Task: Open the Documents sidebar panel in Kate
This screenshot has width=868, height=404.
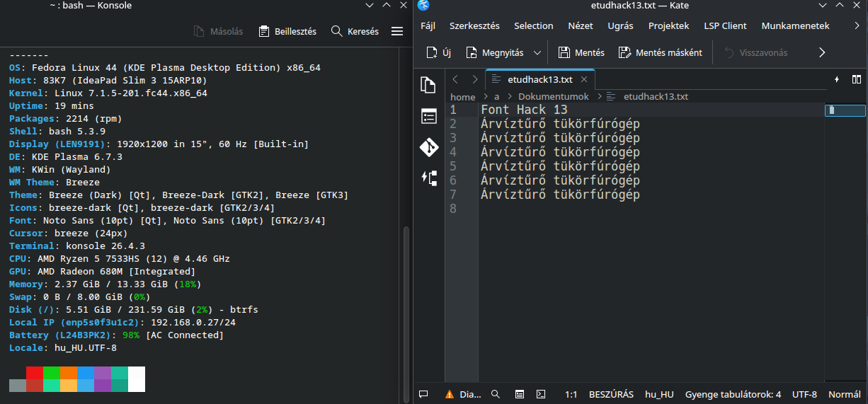Action: [x=428, y=86]
